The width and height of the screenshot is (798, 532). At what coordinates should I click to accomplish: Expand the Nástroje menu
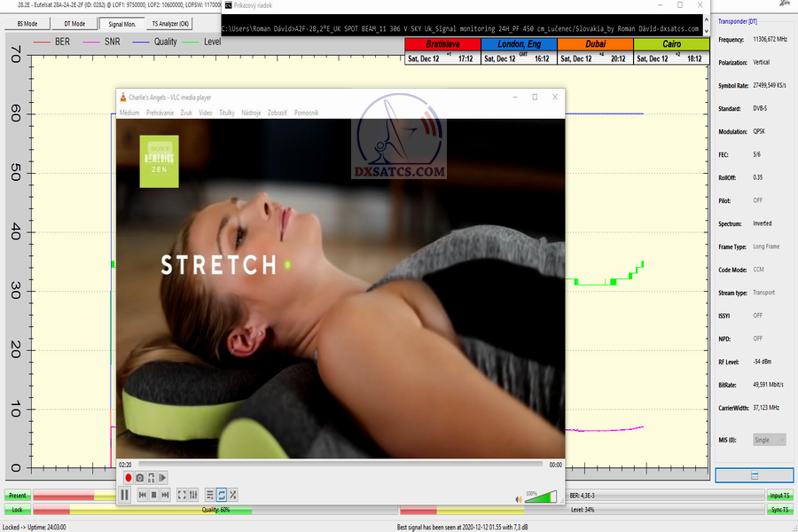(251, 113)
